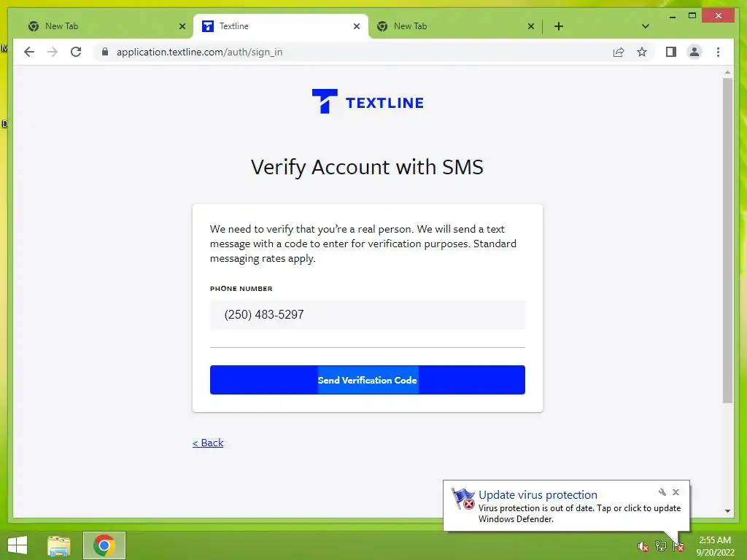
Task: Click the muted volume tray icon
Action: [643, 547]
